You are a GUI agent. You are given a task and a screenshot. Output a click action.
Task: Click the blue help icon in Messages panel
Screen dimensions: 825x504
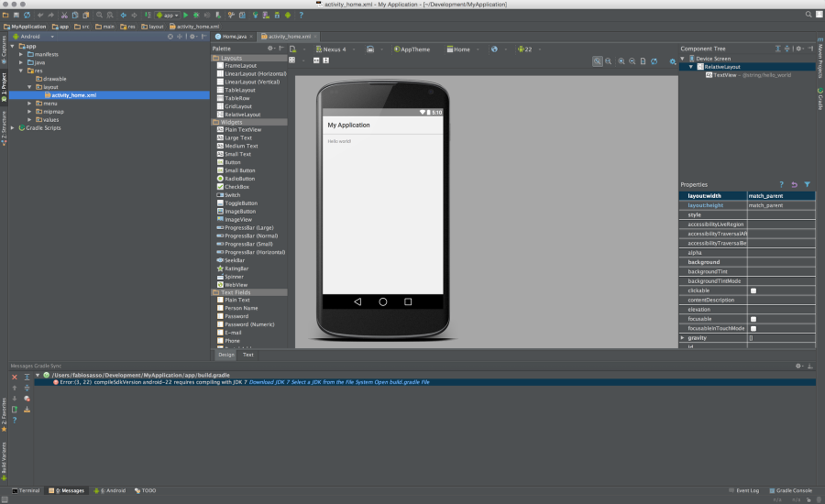click(15, 421)
